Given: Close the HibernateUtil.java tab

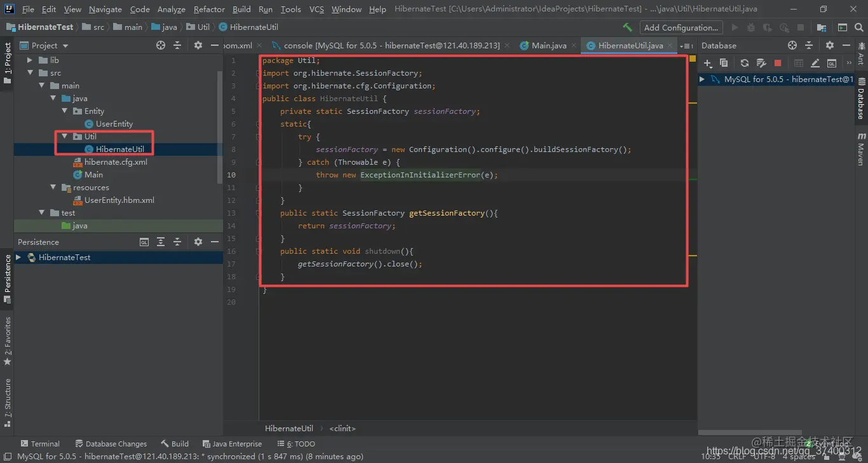Looking at the screenshot, I should click(x=670, y=46).
